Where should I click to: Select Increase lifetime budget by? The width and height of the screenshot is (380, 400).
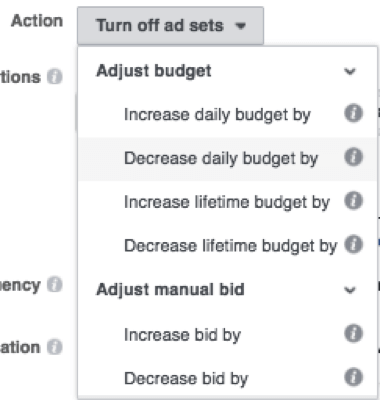(228, 202)
